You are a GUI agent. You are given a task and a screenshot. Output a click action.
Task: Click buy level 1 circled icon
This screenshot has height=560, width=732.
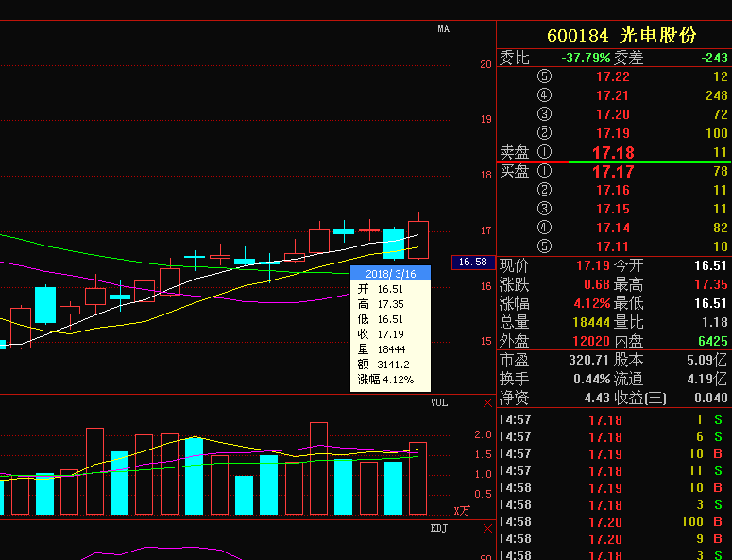tap(543, 172)
